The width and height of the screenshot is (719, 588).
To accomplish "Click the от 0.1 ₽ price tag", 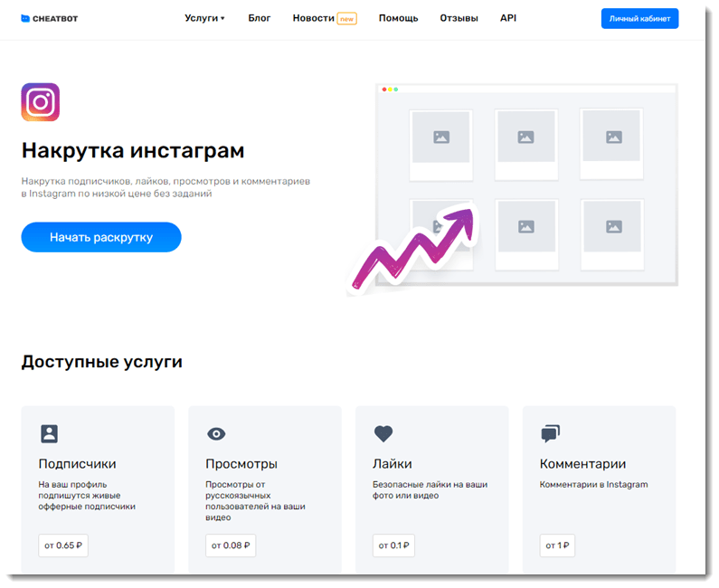I will point(393,545).
